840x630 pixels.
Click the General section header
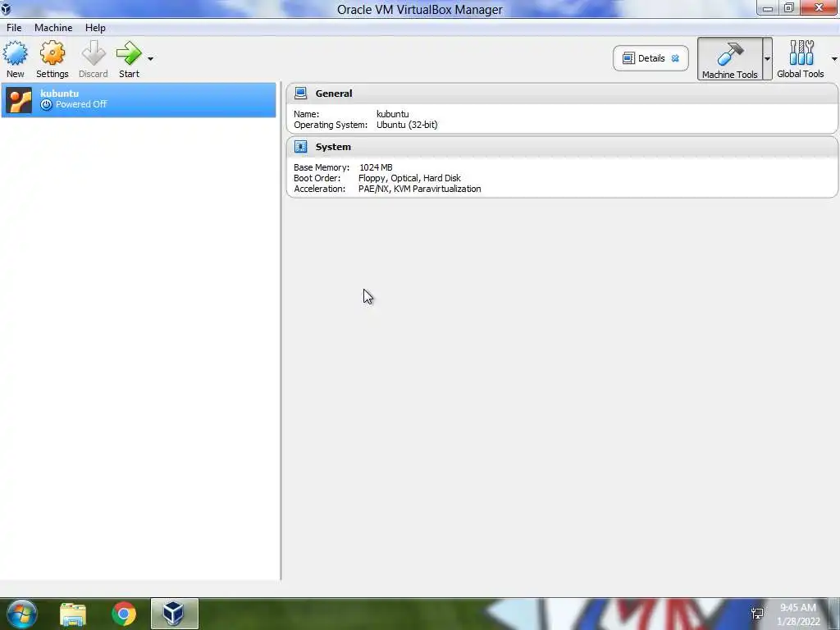(562, 94)
